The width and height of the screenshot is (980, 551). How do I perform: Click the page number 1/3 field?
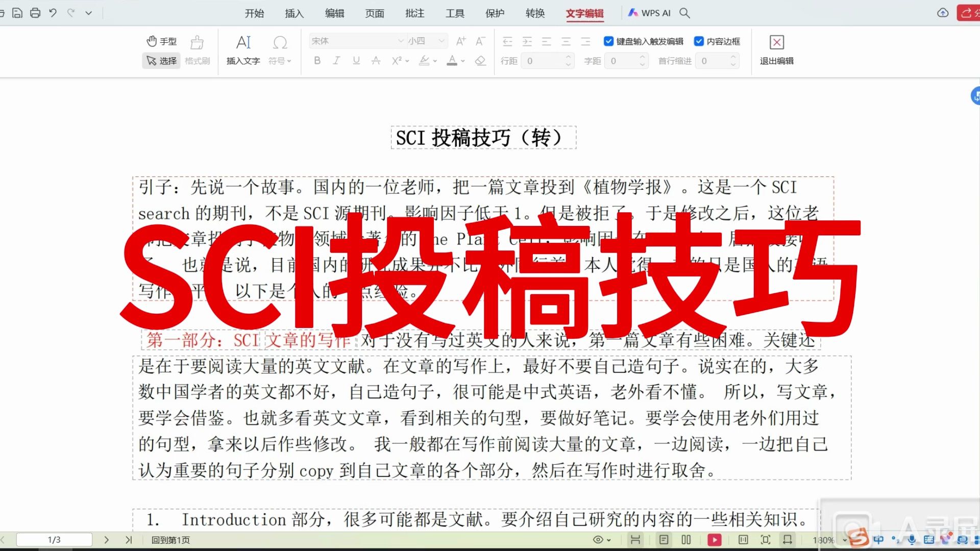[54, 539]
